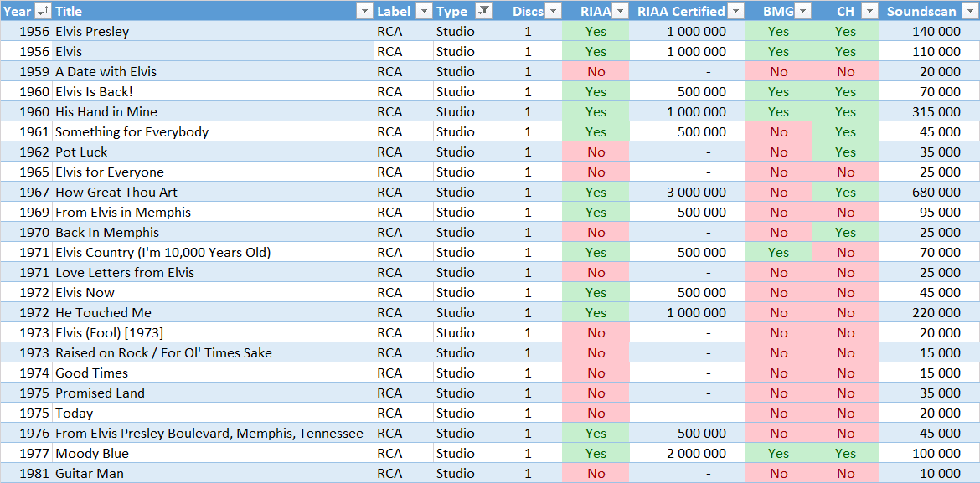The height and width of the screenshot is (483, 980).
Task: Open the active Type column filter
Action: pyautogui.click(x=483, y=11)
